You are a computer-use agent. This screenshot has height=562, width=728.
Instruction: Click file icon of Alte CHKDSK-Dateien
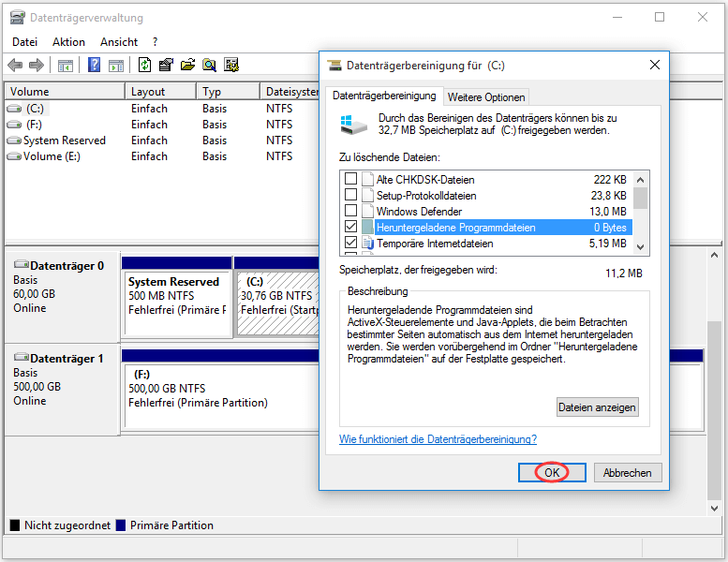click(367, 179)
